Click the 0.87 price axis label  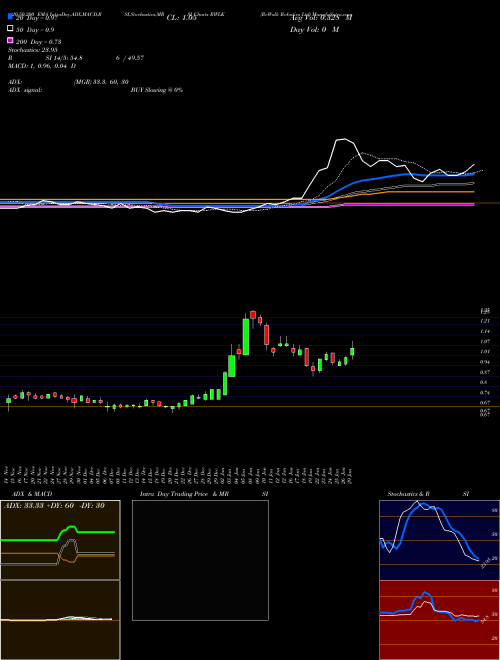pyautogui.click(x=485, y=372)
